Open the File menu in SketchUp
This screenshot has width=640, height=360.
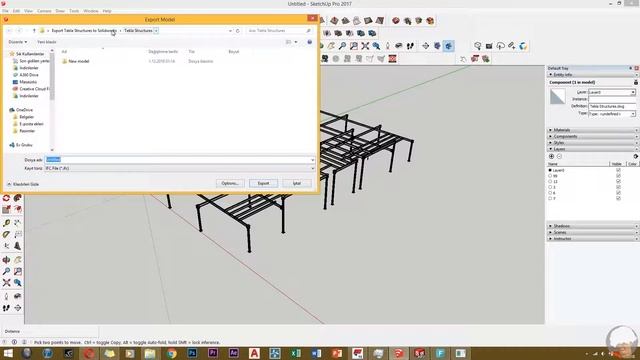(5, 11)
